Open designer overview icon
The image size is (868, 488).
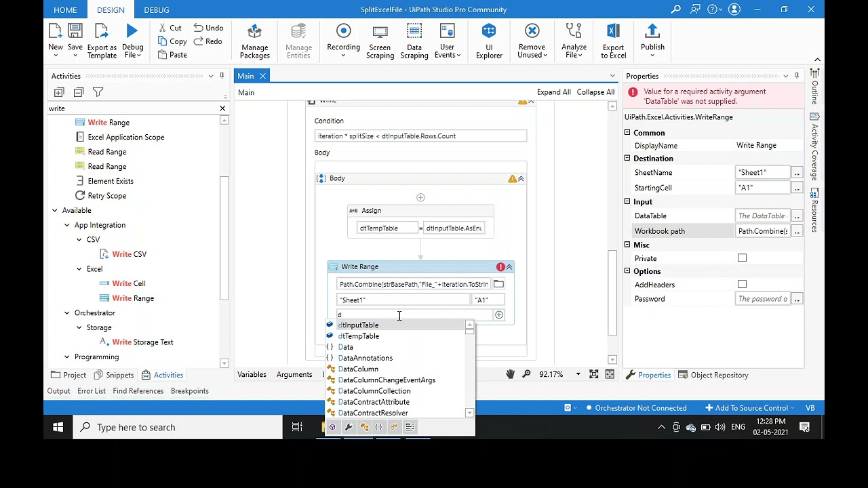click(x=610, y=374)
